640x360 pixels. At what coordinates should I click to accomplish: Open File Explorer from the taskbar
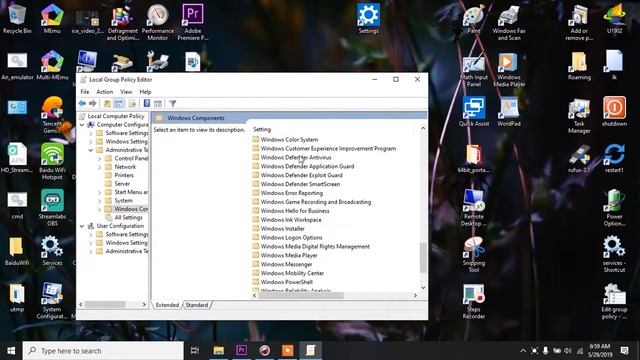(x=218, y=350)
